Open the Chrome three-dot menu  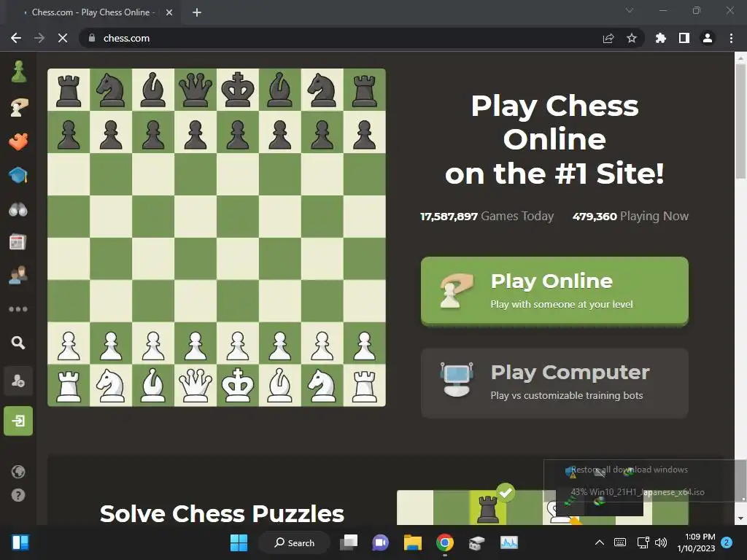[731, 38]
